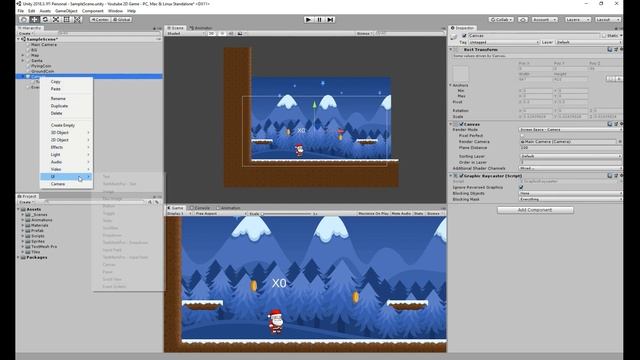The width and height of the screenshot is (640, 360).
Task: Select the Rotate tool in toolbar
Action: pyautogui.click(x=45, y=19)
